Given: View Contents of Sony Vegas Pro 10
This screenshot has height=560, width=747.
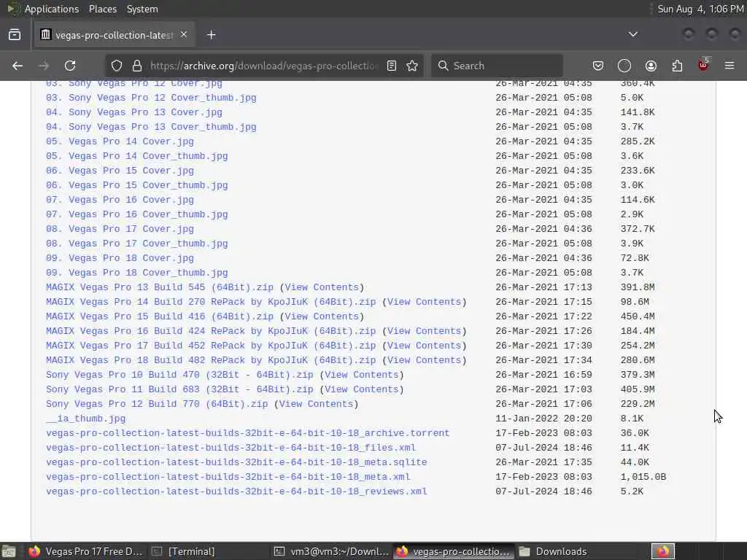Looking at the screenshot, I should tap(362, 375).
